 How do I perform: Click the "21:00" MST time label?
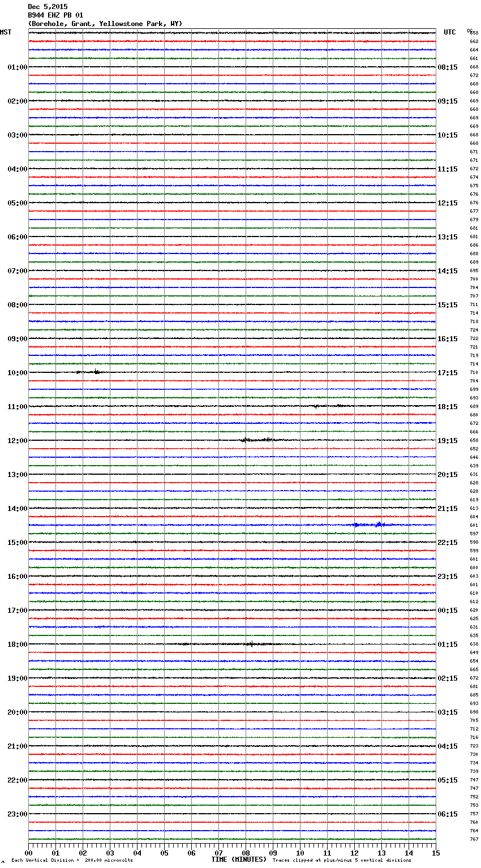(18, 746)
